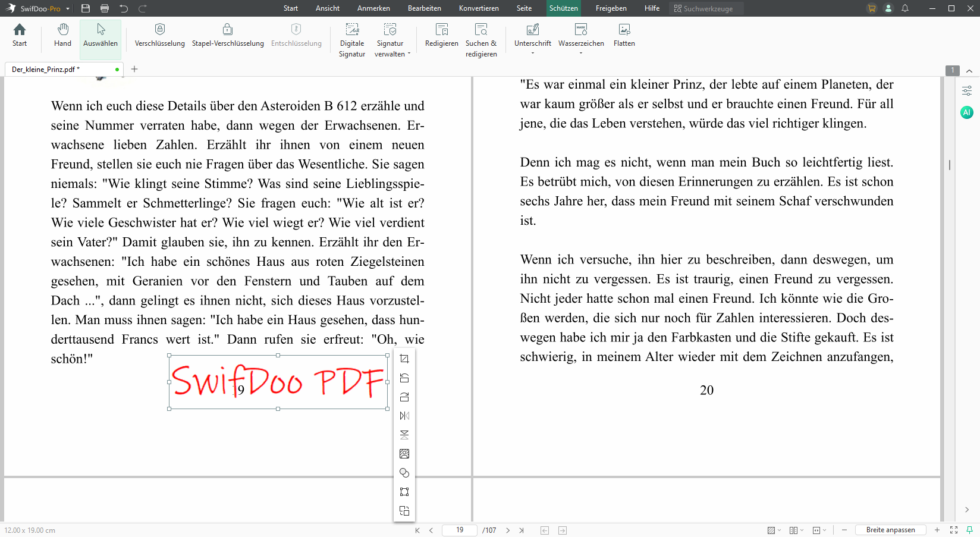Open the SwifDoo-Pro application menu dropdown
980x537 pixels.
(68, 9)
